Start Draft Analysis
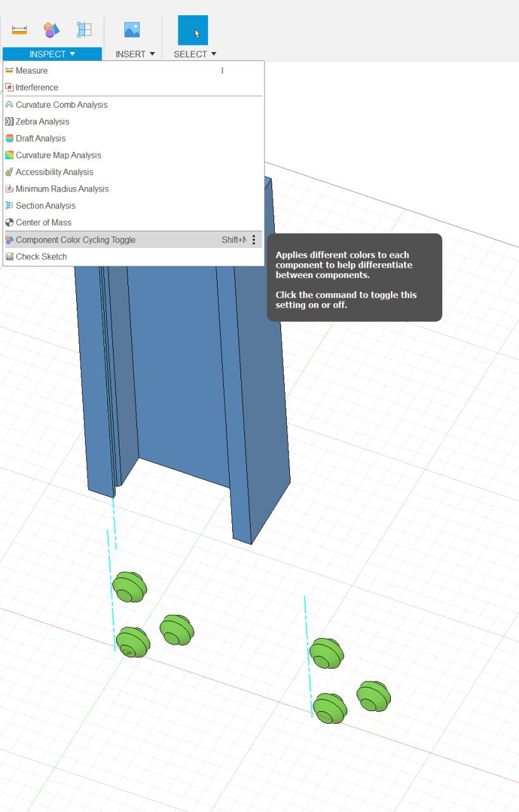The width and height of the screenshot is (519, 812). [x=133, y=138]
